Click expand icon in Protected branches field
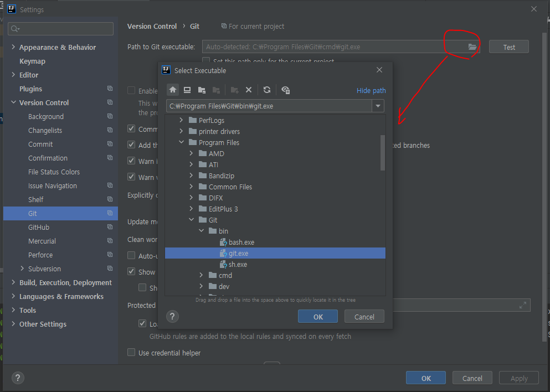 [523, 305]
